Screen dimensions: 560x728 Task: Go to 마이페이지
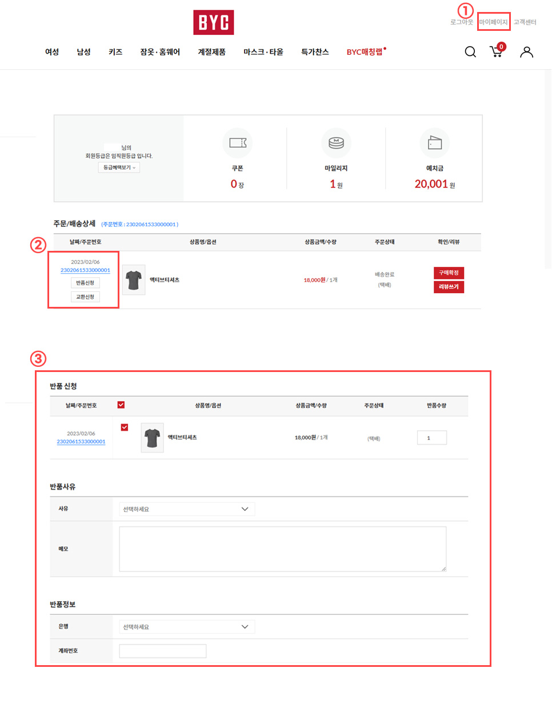click(493, 22)
